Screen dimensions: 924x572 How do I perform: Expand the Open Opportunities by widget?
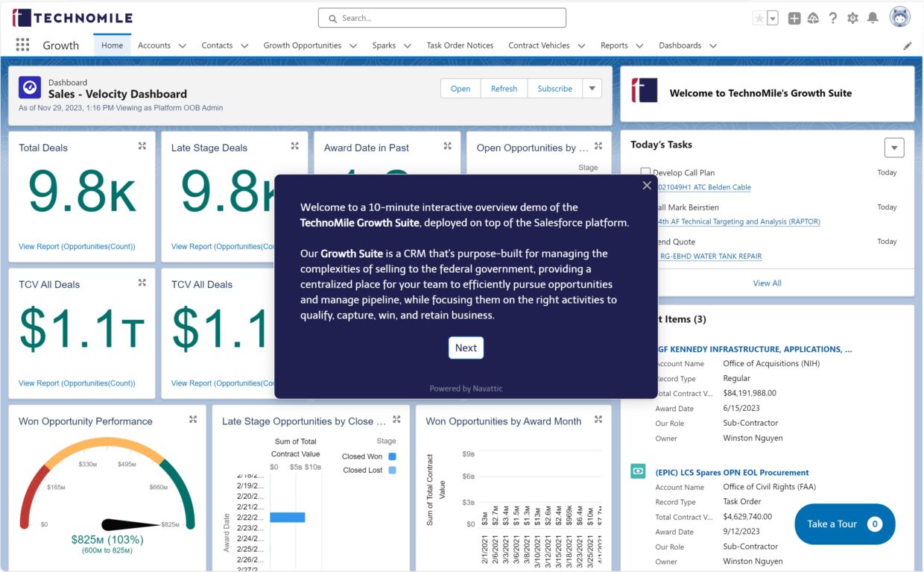(x=600, y=146)
